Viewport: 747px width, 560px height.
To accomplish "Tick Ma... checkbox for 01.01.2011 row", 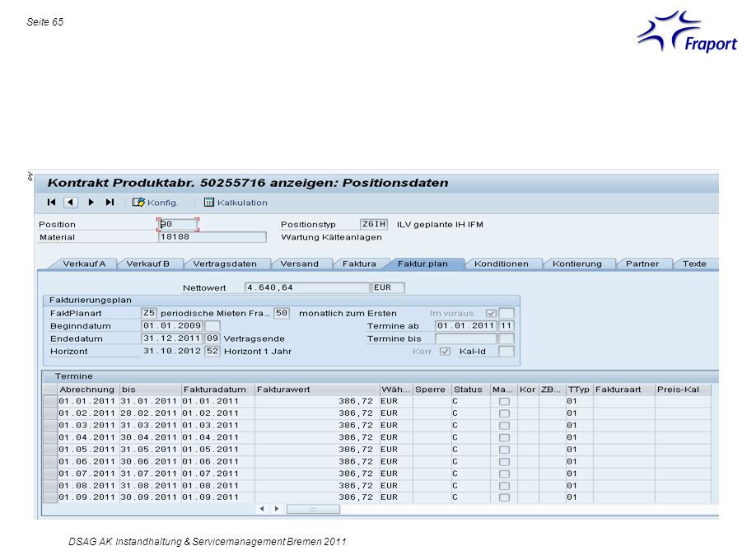I will coord(504,401).
